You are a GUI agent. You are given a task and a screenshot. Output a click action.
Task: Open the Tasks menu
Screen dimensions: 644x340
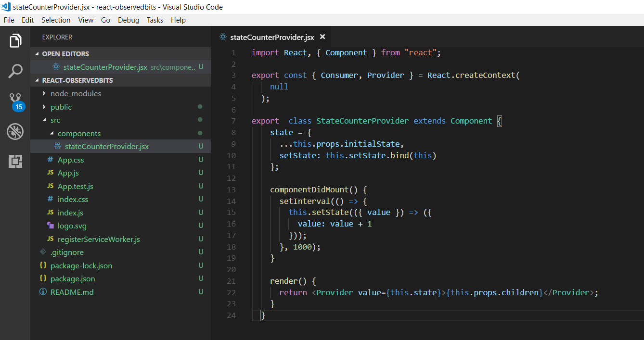tap(155, 20)
